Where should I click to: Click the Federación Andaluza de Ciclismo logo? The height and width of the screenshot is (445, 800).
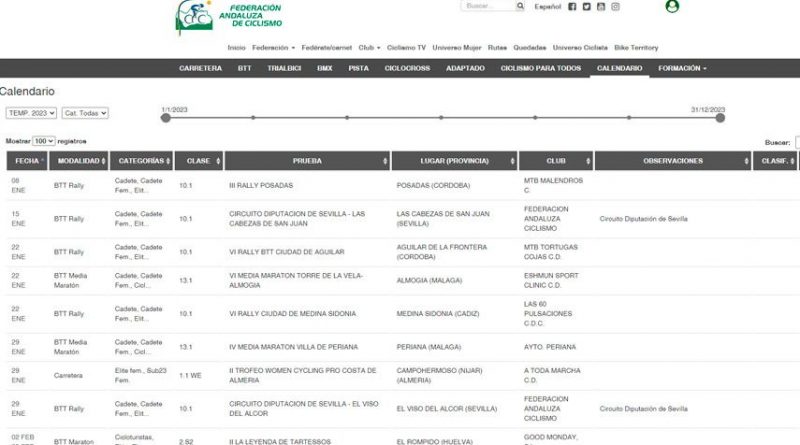tap(228, 16)
